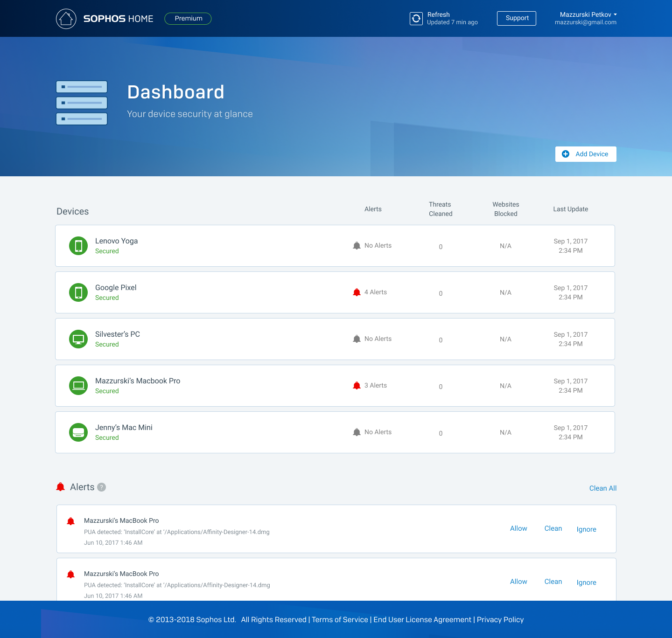Click the Last Update column header
Image resolution: width=672 pixels, height=638 pixels.
[571, 209]
